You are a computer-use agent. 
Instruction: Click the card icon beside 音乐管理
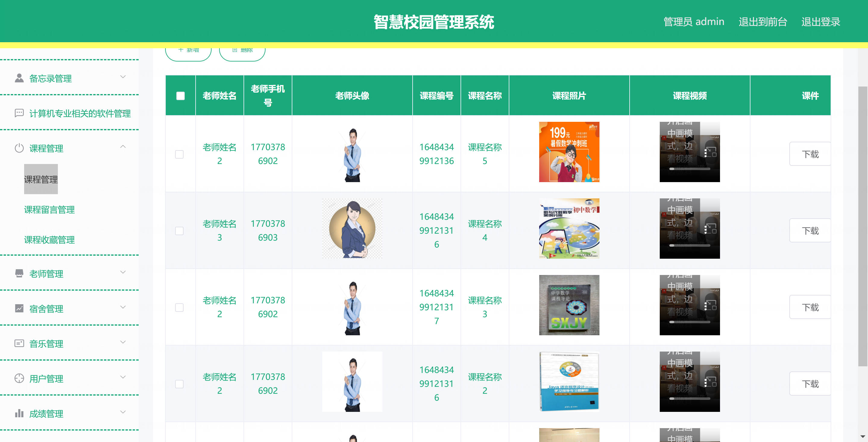(19, 343)
